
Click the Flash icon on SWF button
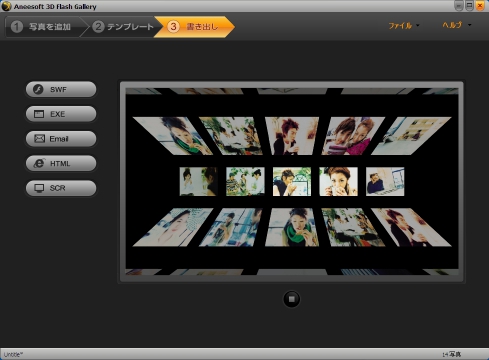tap(38, 89)
